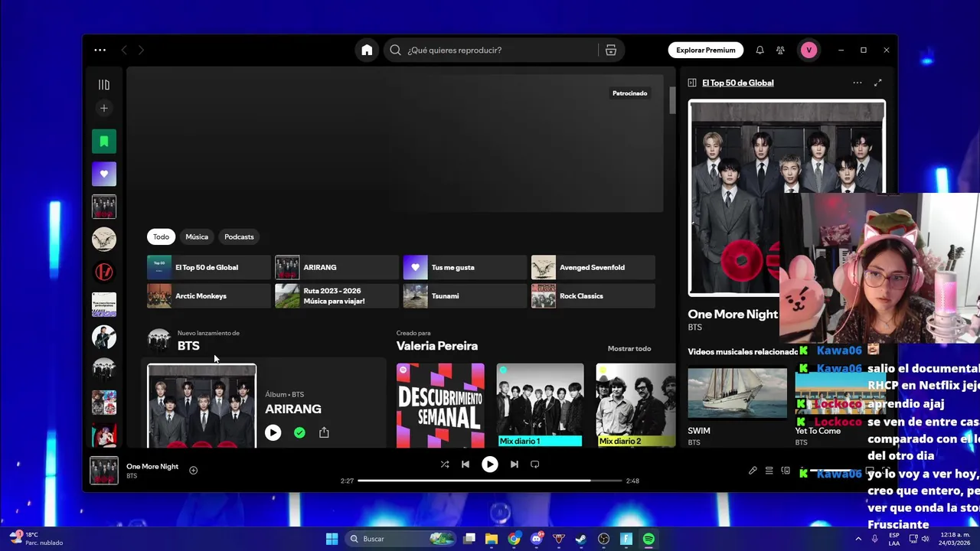Open Rock Classics shortcut tile
980x551 pixels.
coord(593,295)
